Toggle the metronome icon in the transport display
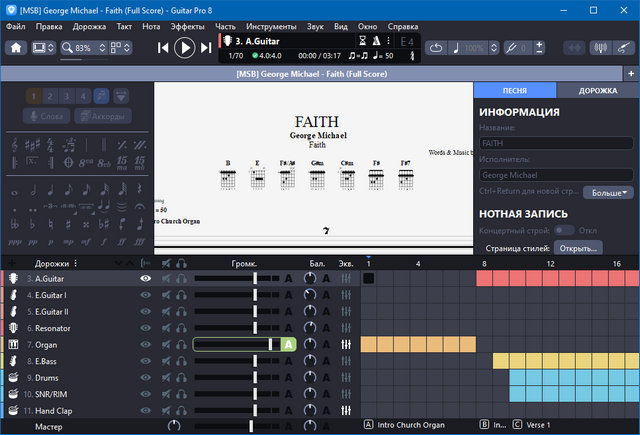This screenshot has width=640, height=435. click(376, 41)
